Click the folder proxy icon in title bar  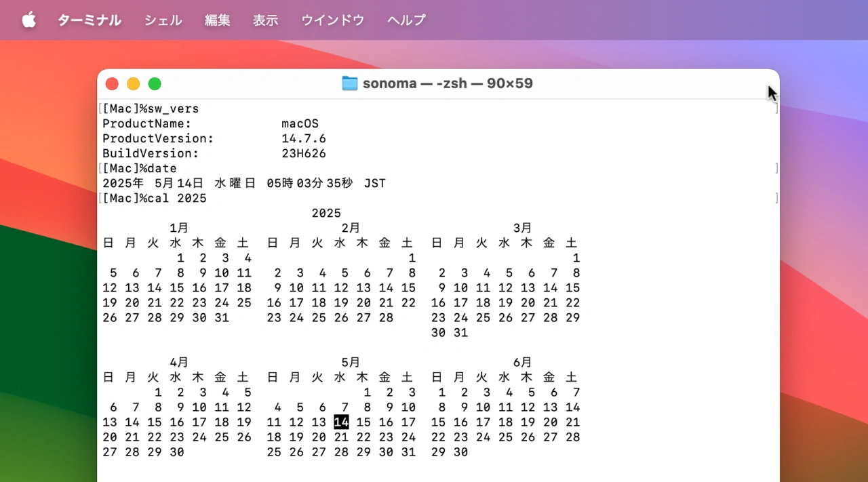click(349, 83)
